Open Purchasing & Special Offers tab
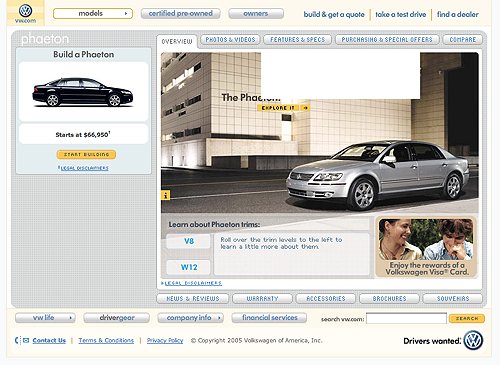500x365 pixels. [x=387, y=40]
